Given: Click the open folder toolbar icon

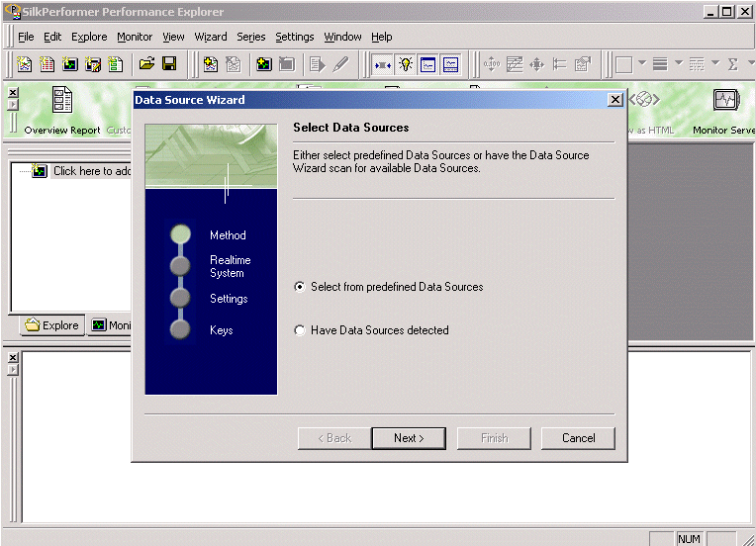Looking at the screenshot, I should (x=146, y=64).
